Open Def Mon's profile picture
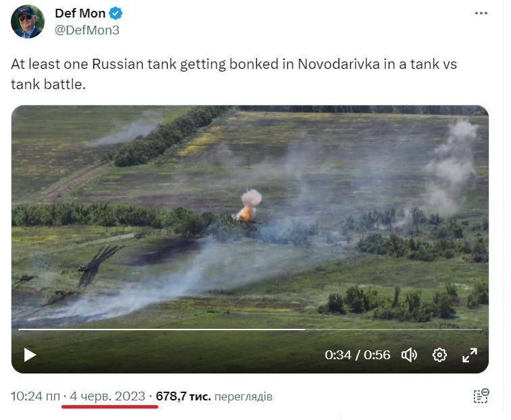 pyautogui.click(x=28, y=22)
